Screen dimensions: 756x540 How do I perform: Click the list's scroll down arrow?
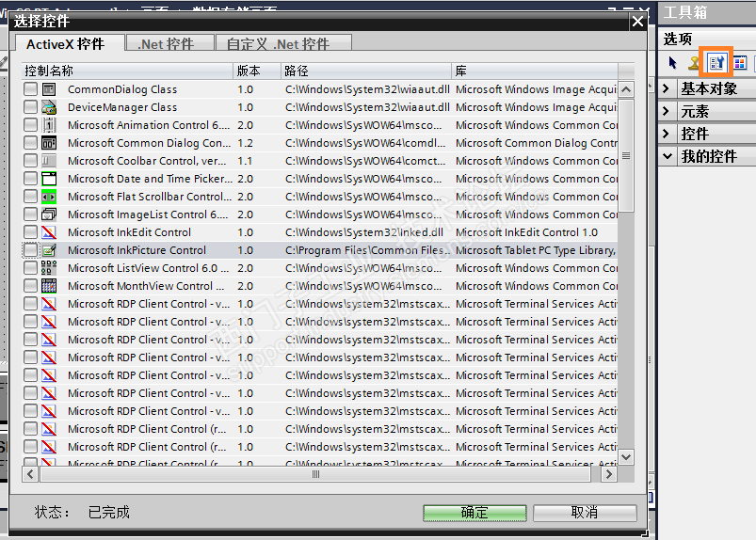(x=626, y=456)
